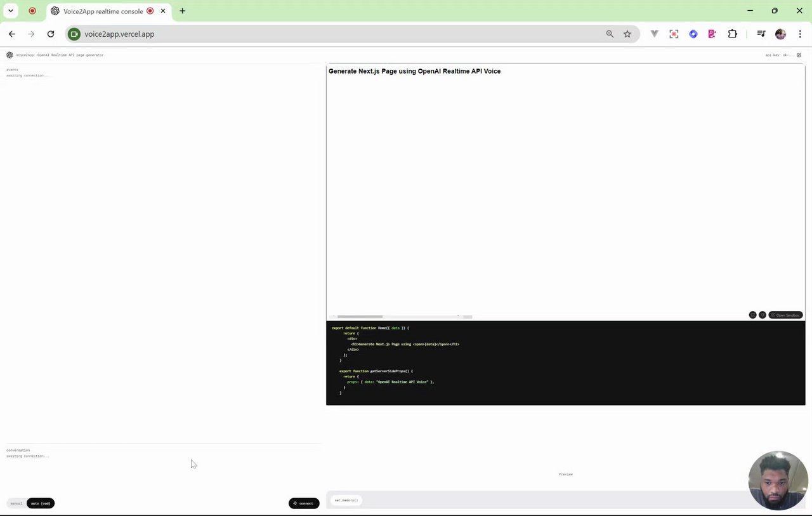812x516 pixels.
Task: Open the Chrome profile avatar
Action: [781, 34]
